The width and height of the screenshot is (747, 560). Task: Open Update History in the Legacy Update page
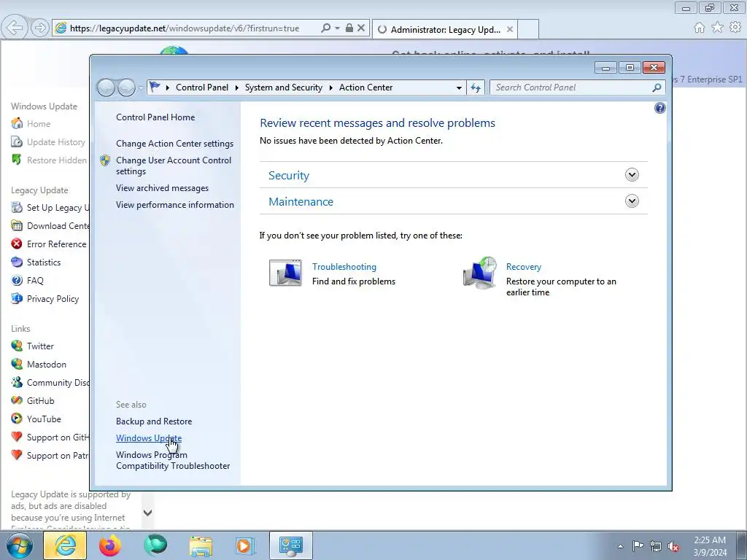[x=55, y=142]
